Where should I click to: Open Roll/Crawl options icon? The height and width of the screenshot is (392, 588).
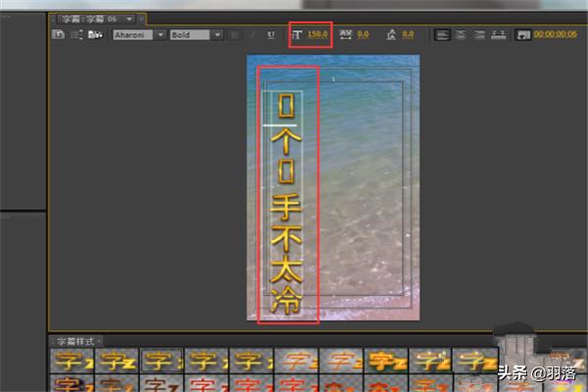tap(76, 34)
